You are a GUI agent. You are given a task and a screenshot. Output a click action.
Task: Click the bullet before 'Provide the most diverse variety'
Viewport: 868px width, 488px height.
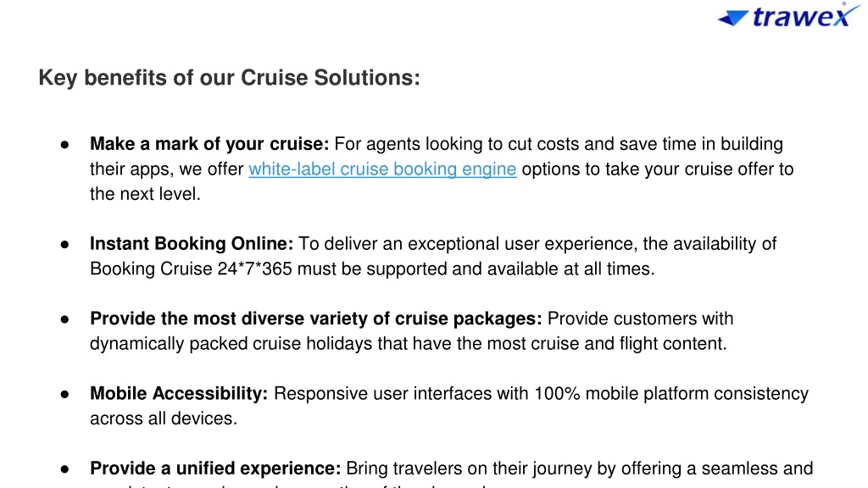(64, 319)
